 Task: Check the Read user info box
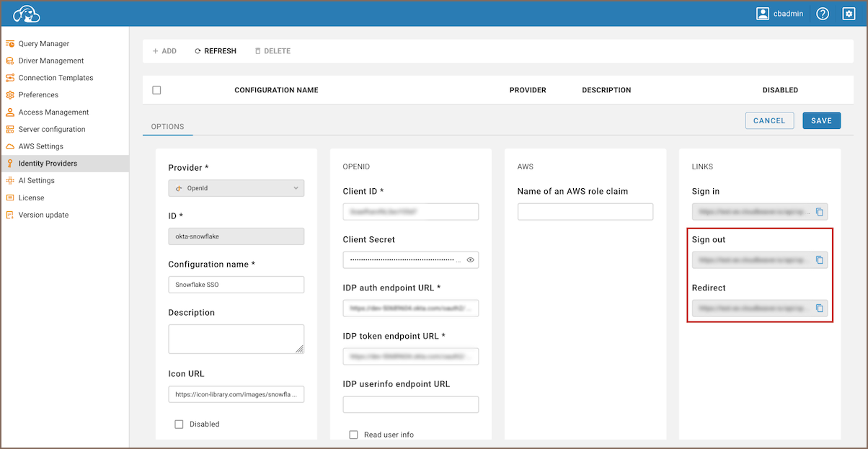[x=353, y=435]
